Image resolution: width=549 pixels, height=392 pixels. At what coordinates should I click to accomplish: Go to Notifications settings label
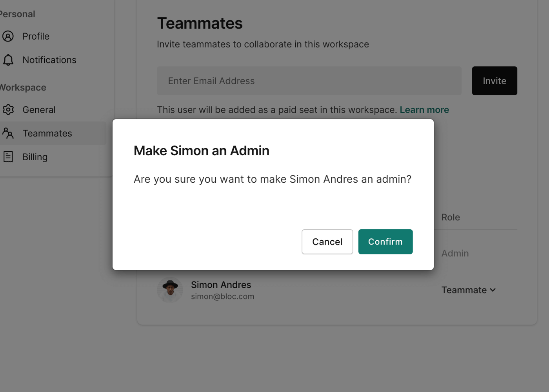pyautogui.click(x=49, y=60)
